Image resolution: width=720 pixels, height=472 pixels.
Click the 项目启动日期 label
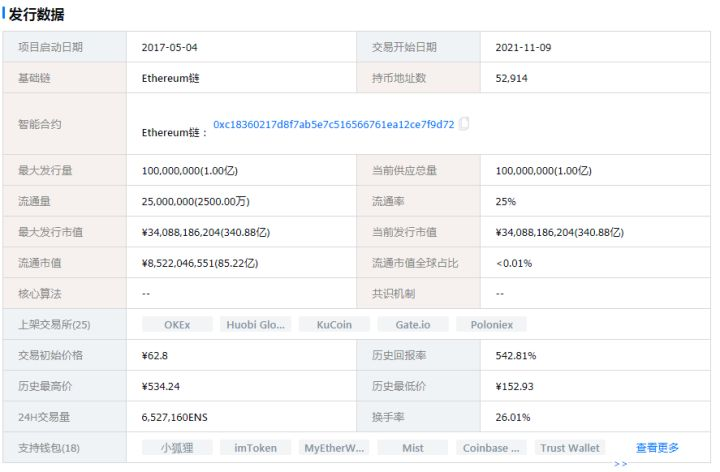(51, 47)
